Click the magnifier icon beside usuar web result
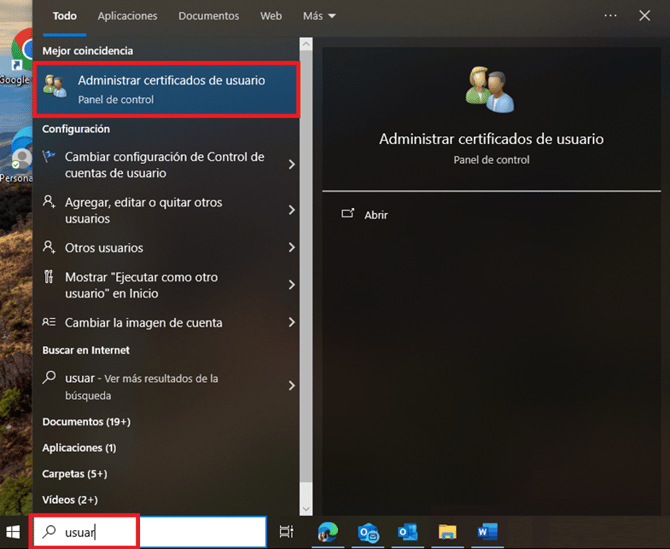 [x=49, y=377]
